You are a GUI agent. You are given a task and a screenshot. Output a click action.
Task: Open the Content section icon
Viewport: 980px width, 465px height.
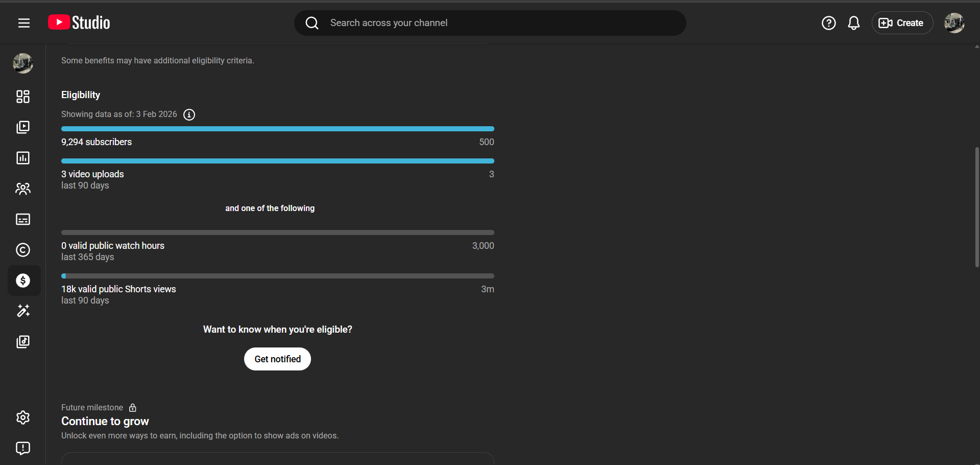23,127
